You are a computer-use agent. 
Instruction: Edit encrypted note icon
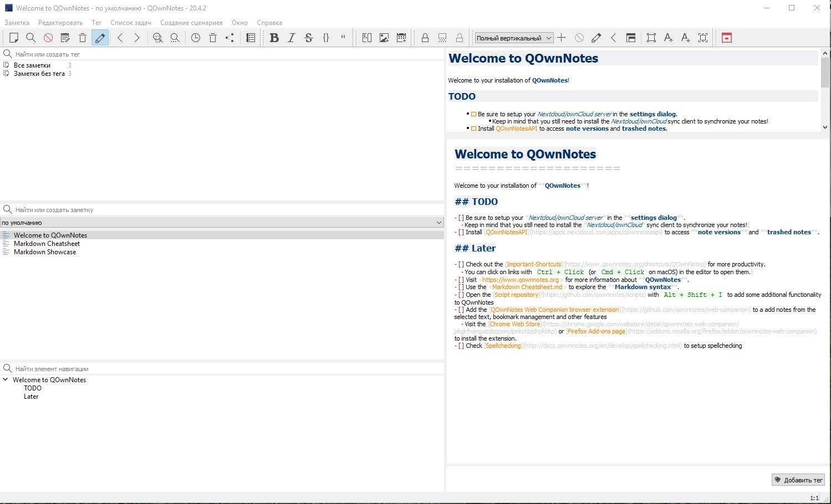coord(442,38)
